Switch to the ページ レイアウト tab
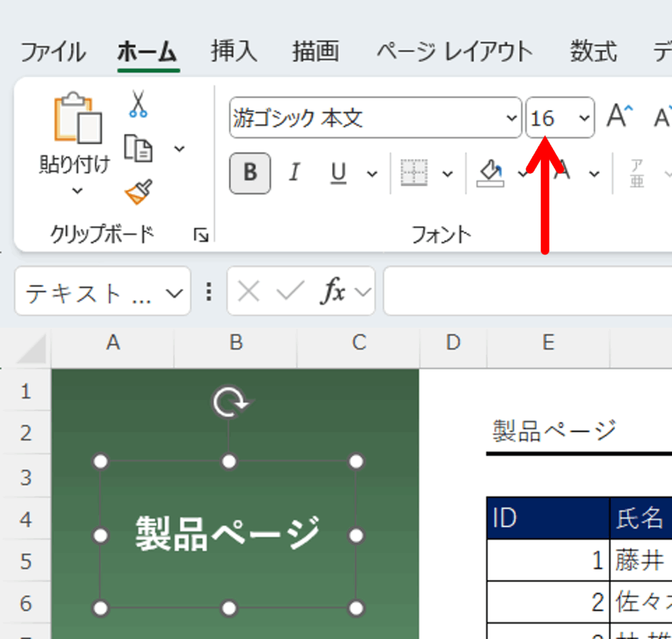 pos(454,51)
